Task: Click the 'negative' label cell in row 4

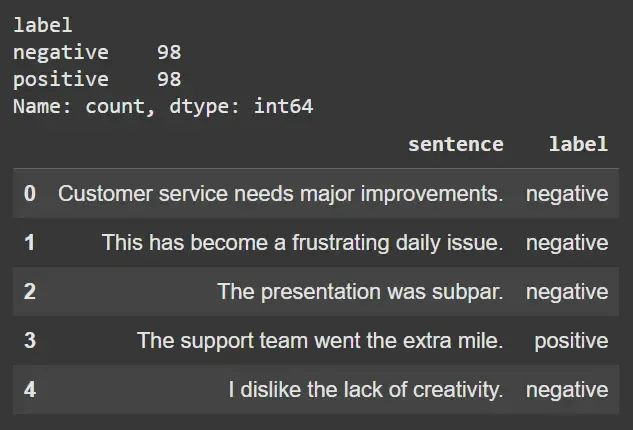Action: (x=567, y=390)
